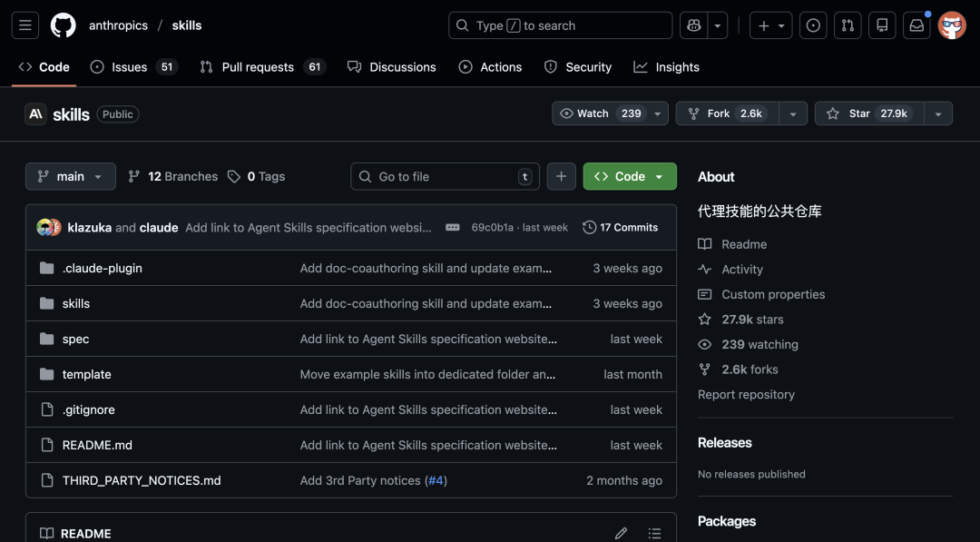
Task: Open the Create new plus dropdown
Action: pos(770,25)
